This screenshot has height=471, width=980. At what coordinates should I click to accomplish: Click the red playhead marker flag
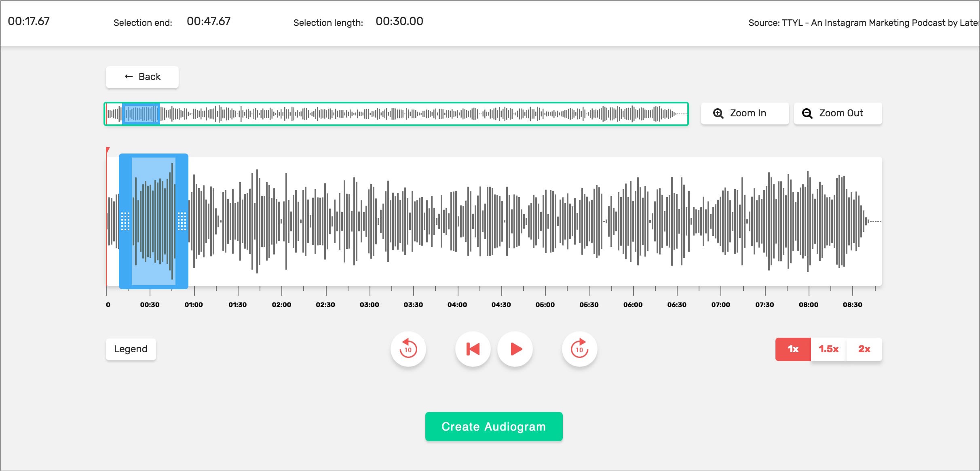click(x=108, y=150)
